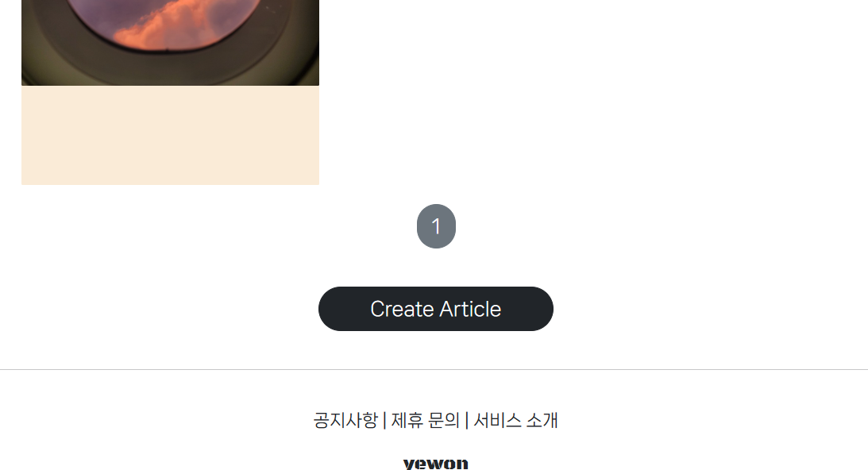Image resolution: width=868 pixels, height=470 pixels.
Task: Click the yewon footer logo
Action: (x=436, y=464)
